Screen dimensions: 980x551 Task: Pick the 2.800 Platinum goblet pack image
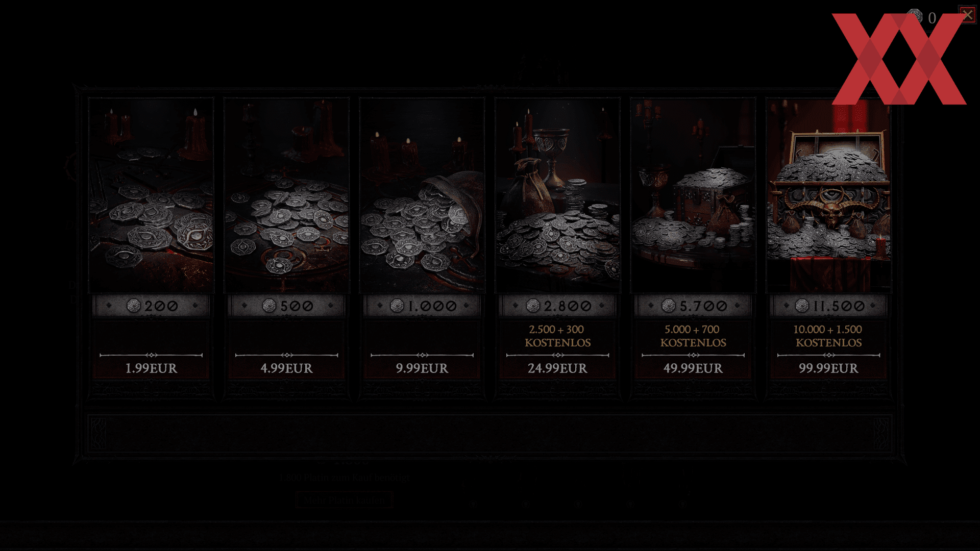click(x=558, y=195)
